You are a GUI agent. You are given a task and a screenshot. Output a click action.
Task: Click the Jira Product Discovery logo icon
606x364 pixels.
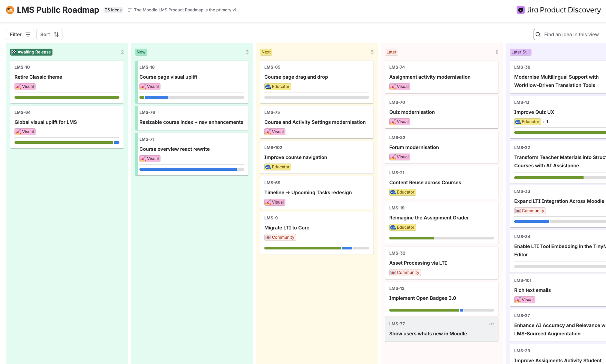click(520, 10)
